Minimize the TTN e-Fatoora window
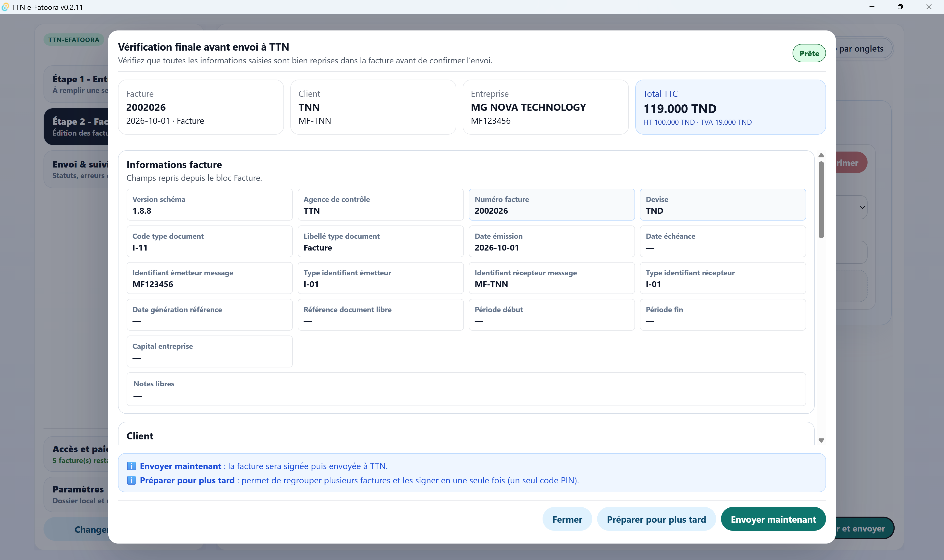 872,7
